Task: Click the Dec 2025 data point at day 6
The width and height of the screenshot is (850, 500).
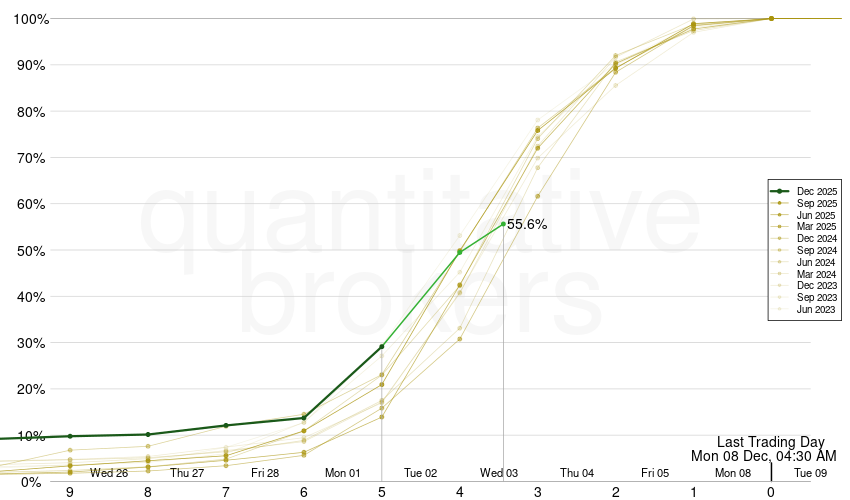Action: coord(304,418)
